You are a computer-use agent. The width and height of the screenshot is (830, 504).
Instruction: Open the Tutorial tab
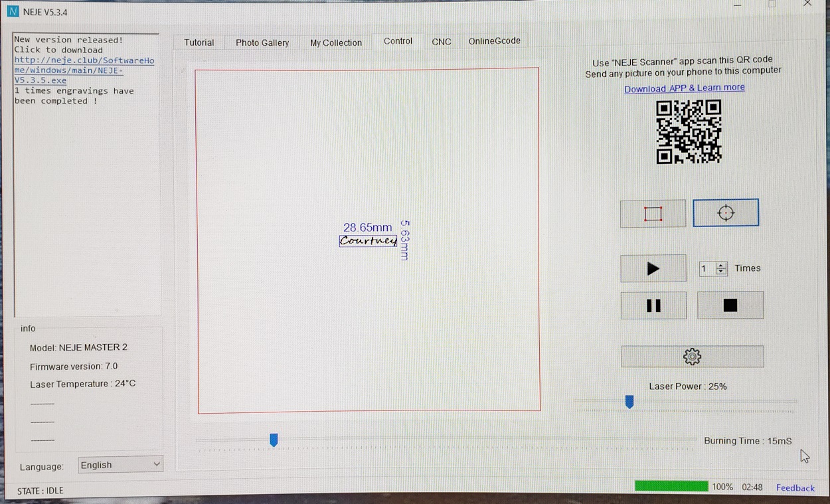pos(199,42)
